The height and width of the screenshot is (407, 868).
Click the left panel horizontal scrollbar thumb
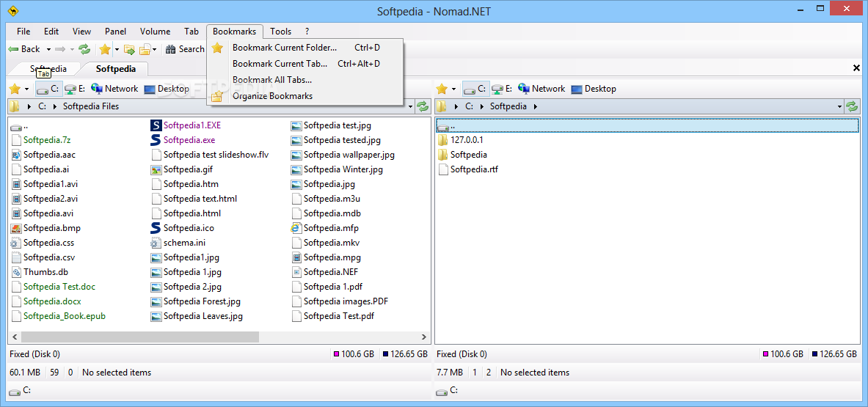point(140,336)
